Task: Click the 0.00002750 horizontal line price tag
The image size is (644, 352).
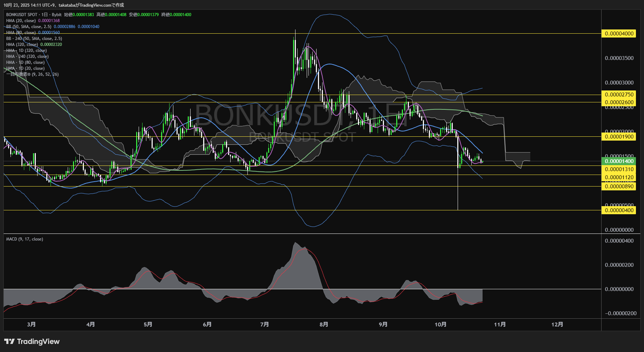Action: (619, 95)
